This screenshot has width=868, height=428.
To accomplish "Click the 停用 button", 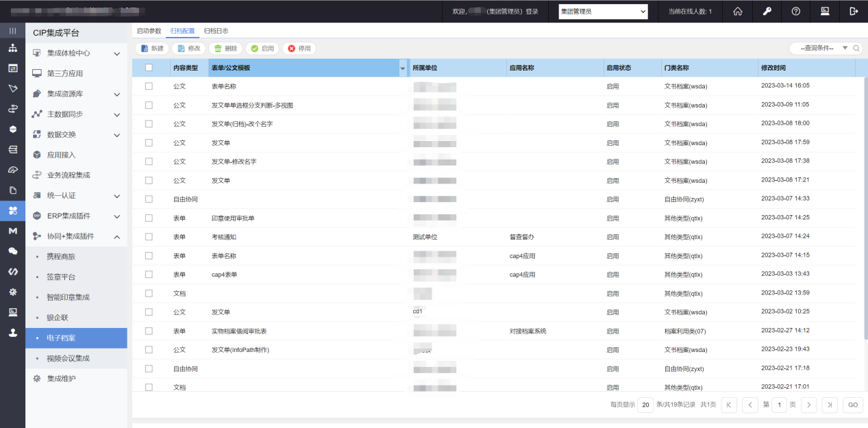I will (299, 49).
